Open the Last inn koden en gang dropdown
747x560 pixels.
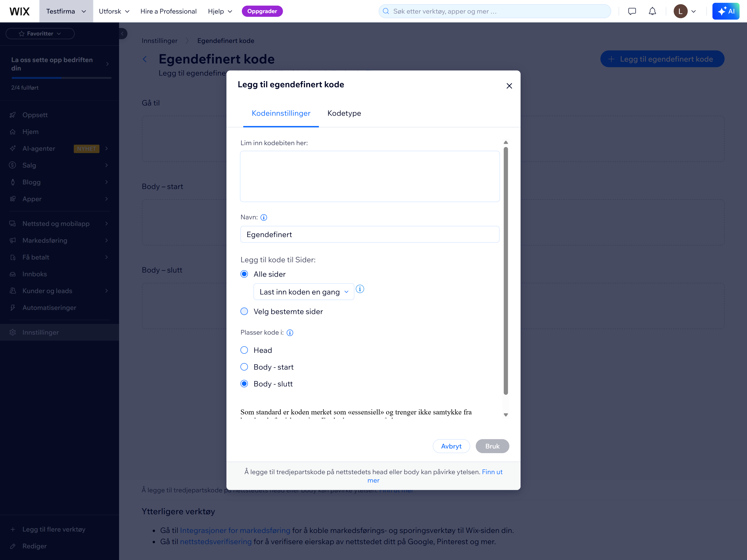coord(304,292)
